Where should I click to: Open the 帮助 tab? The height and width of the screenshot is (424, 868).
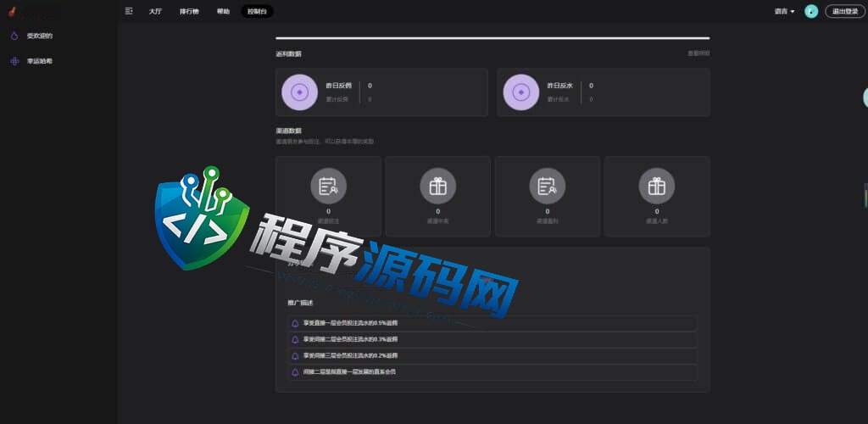[x=223, y=11]
